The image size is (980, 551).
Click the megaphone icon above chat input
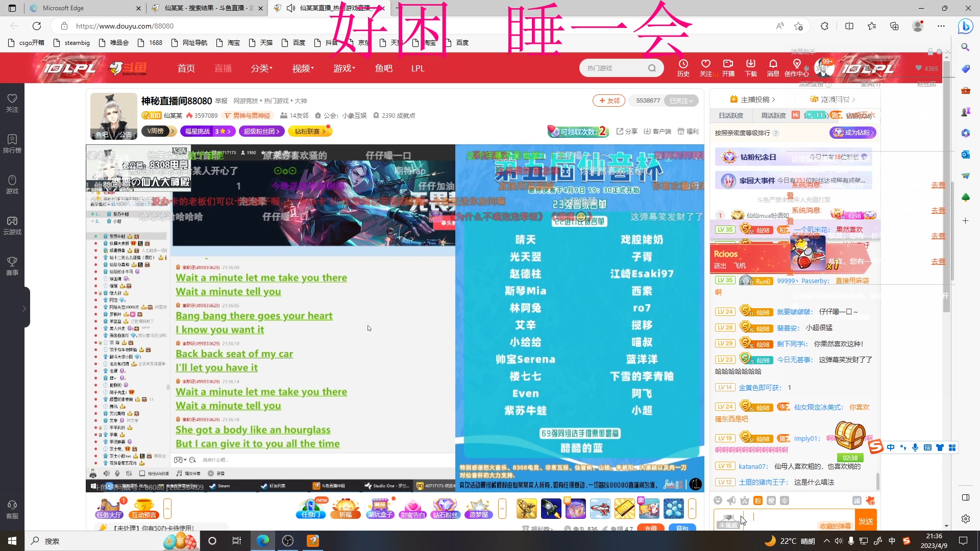(731, 500)
